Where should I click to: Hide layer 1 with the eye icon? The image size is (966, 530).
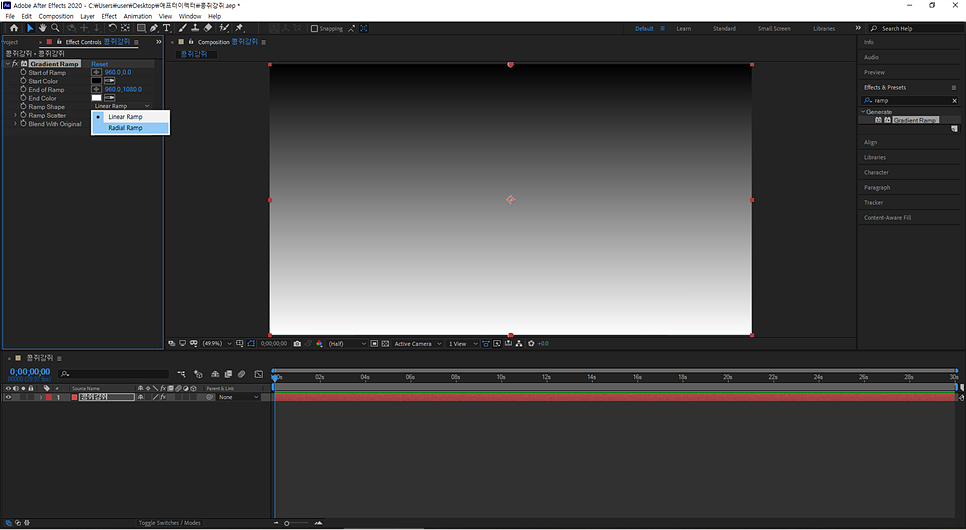click(x=9, y=398)
